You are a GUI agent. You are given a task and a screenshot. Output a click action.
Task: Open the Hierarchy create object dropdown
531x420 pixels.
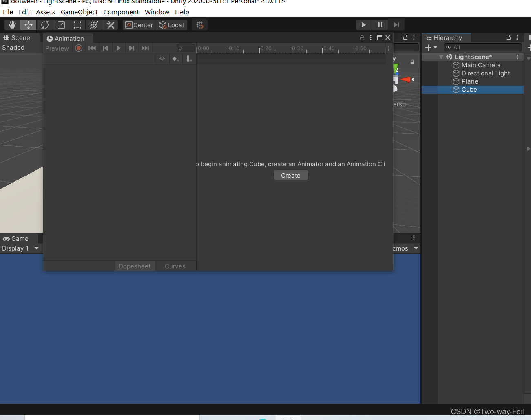tap(431, 48)
